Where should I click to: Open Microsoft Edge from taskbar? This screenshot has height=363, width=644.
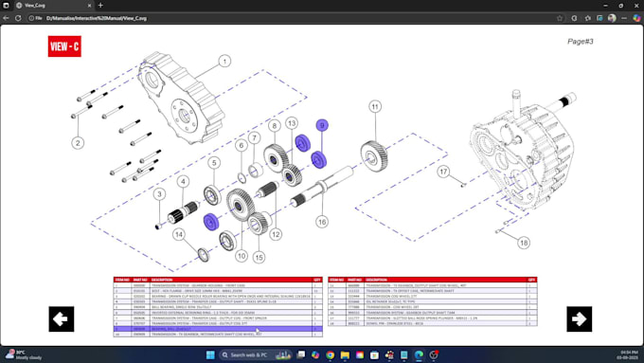pyautogui.click(x=419, y=354)
